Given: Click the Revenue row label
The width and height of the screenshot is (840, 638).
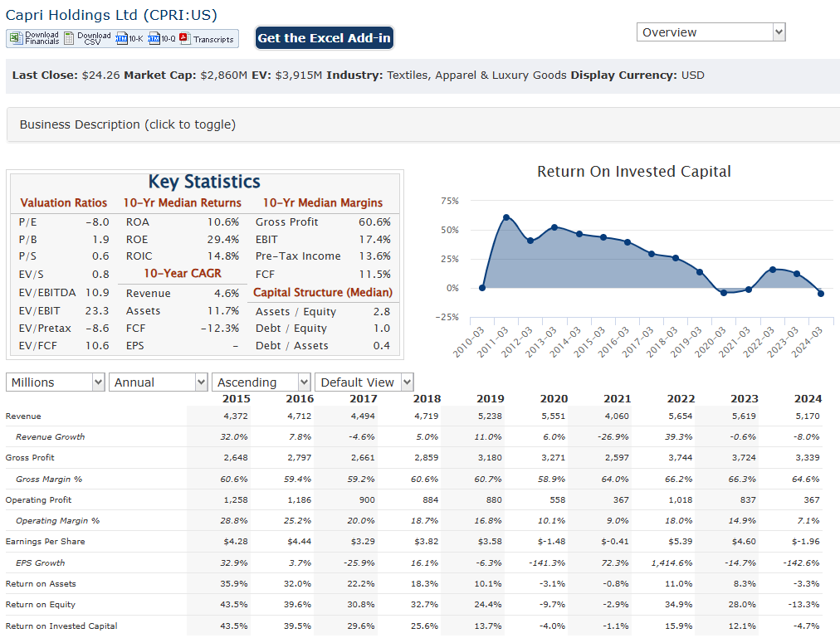Looking at the screenshot, I should coord(23,416).
